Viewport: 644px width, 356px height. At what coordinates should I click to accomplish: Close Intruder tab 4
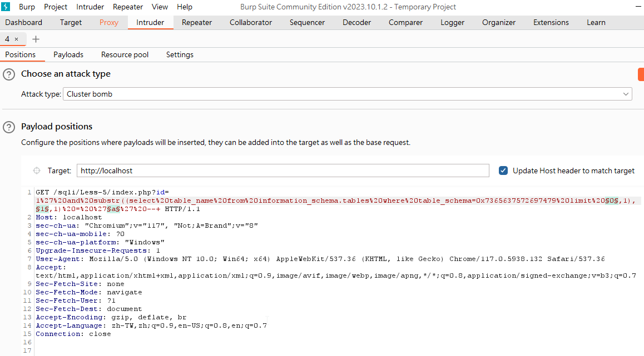(x=17, y=39)
